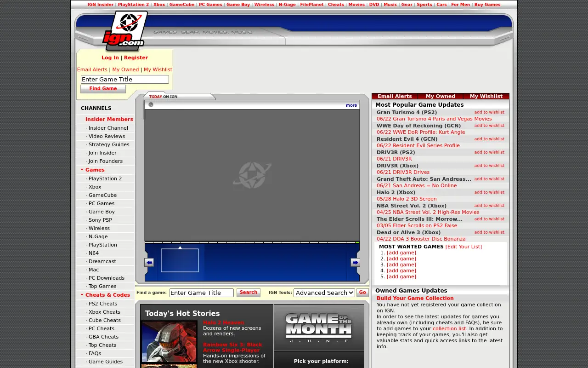Open Game Guides in the sidebar
The height and width of the screenshot is (368, 588).
pyautogui.click(x=106, y=362)
